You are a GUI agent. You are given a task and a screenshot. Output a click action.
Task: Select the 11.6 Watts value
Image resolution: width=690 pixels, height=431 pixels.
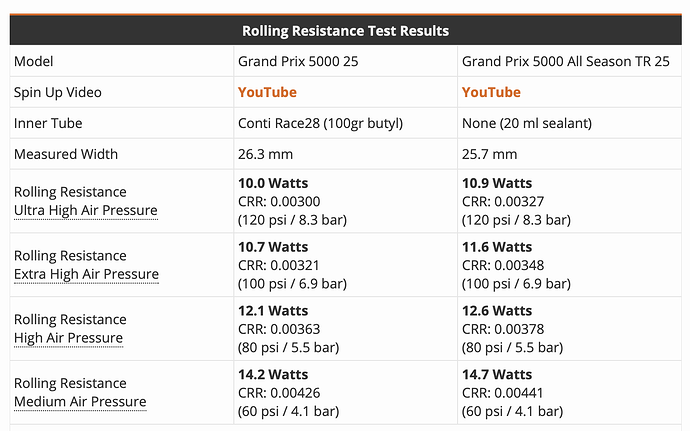pyautogui.click(x=497, y=247)
